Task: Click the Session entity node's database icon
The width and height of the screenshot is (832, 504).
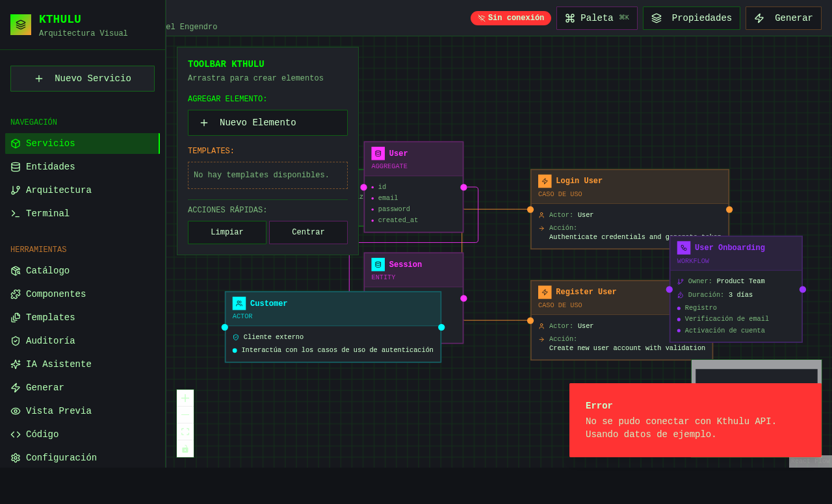Action: point(378,264)
